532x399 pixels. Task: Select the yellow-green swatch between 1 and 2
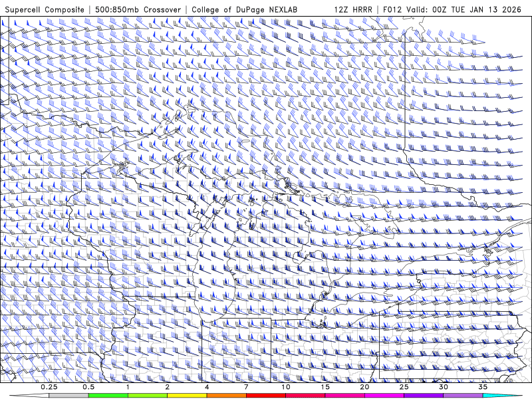(x=147, y=396)
